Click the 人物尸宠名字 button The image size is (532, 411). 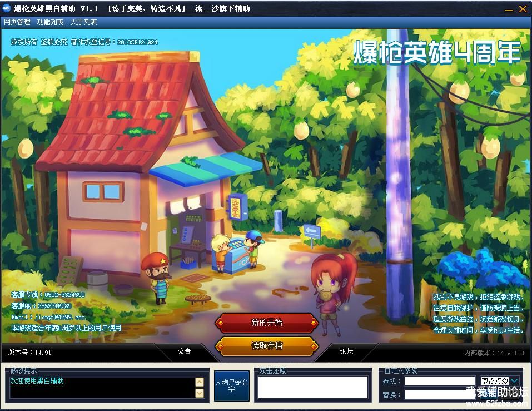[x=232, y=386]
